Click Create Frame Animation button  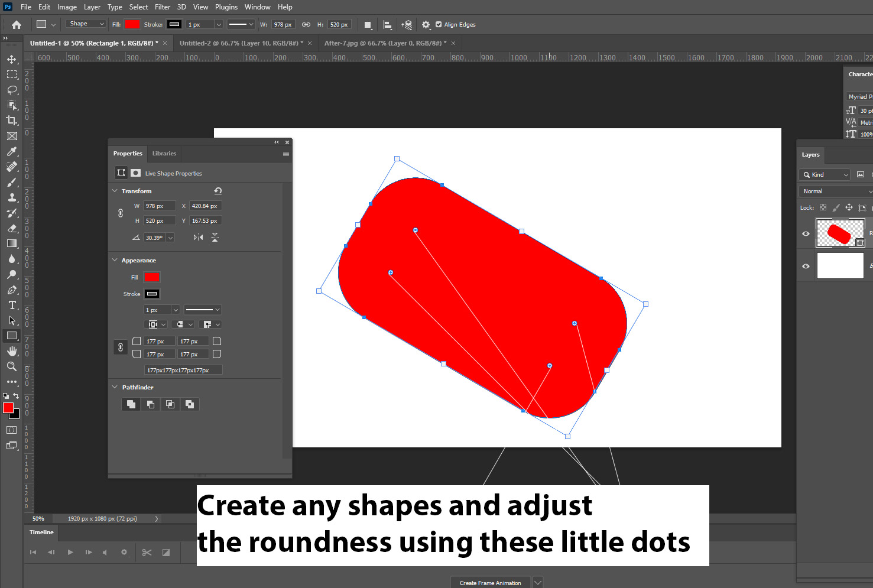click(490, 583)
